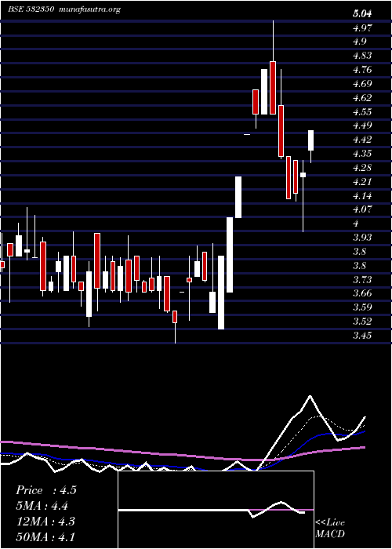Select the 3.52 price axis label
392x549 pixels.
click(362, 322)
